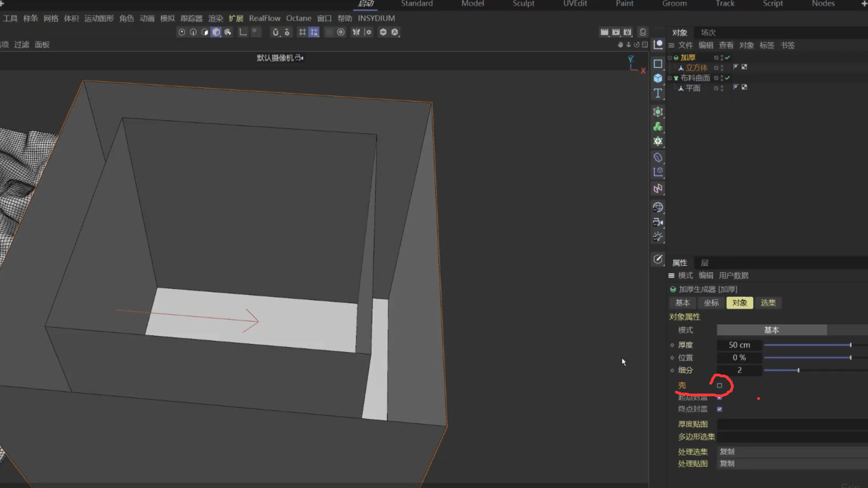Click the 坐标 attribute button
868x488 pixels.
[711, 303]
